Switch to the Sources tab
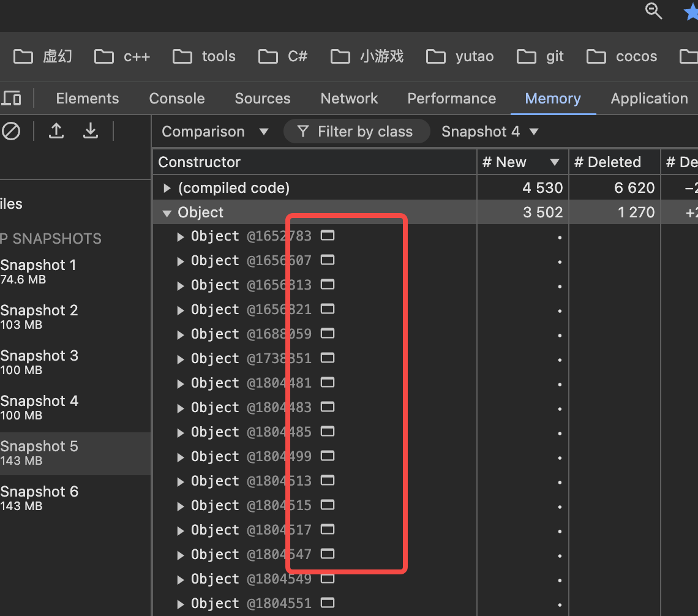 (x=263, y=99)
